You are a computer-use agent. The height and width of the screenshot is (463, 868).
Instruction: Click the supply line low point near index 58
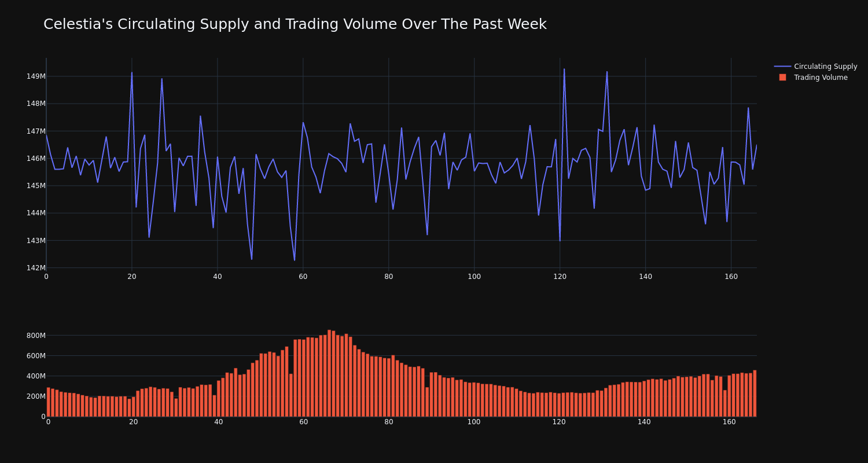pos(295,260)
